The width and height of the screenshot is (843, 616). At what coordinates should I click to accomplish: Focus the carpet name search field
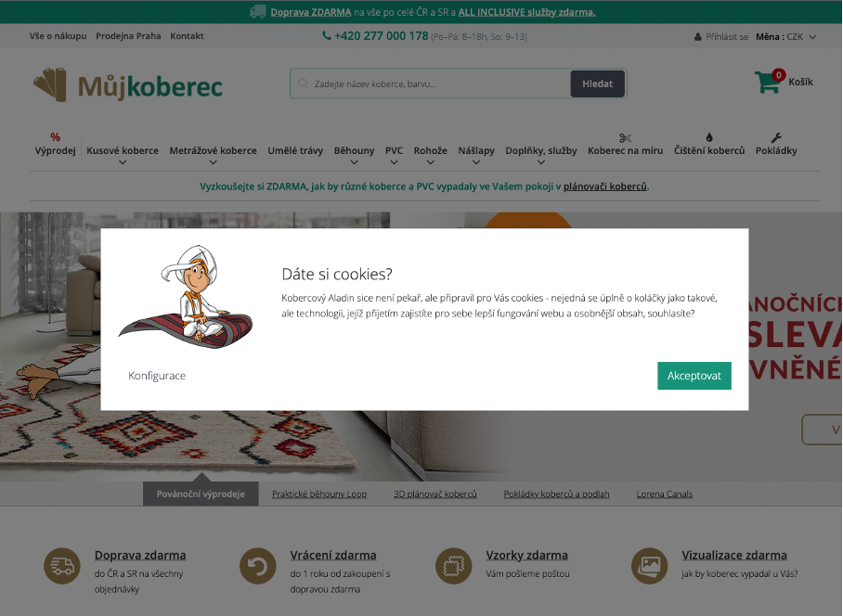[x=431, y=83]
